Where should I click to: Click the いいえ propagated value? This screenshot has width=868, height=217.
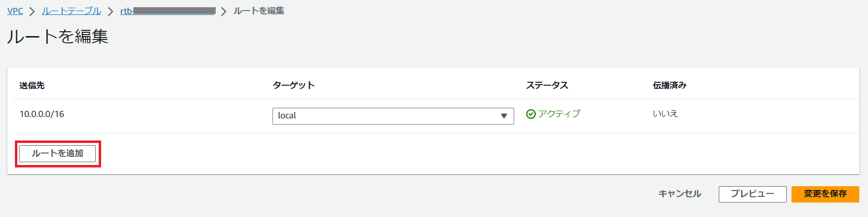(x=665, y=114)
